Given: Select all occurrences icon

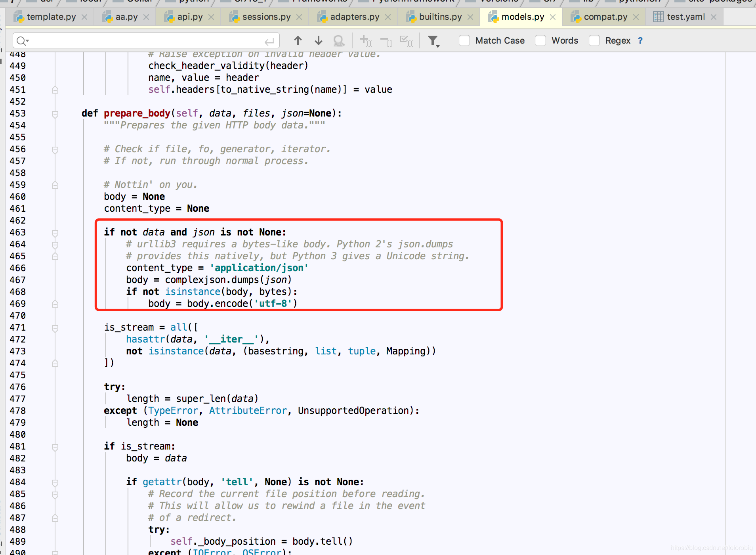Looking at the screenshot, I should (407, 40).
